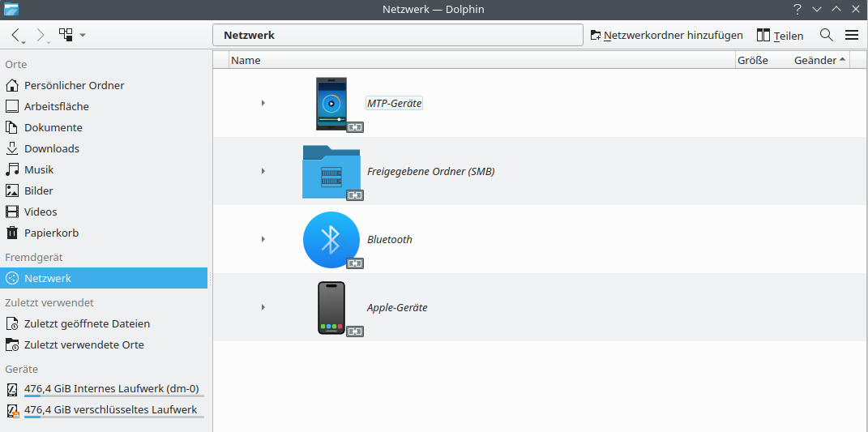This screenshot has height=432, width=868.
Task: Click the music note icon for Musik
Action: (12, 169)
